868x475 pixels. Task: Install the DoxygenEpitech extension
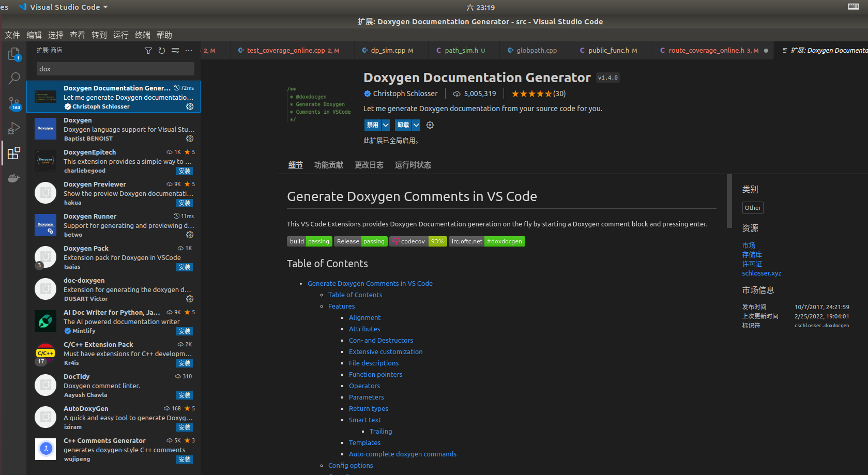[185, 171]
